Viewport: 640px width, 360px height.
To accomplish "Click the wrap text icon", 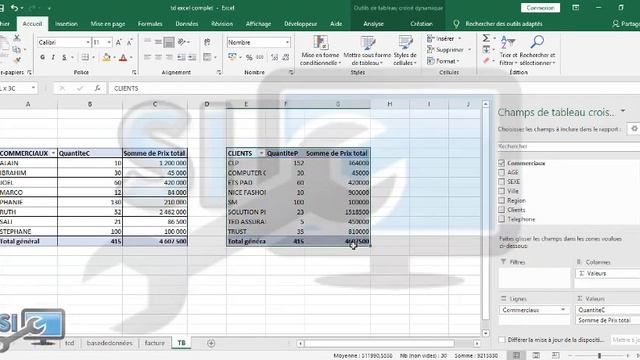I will point(207,42).
